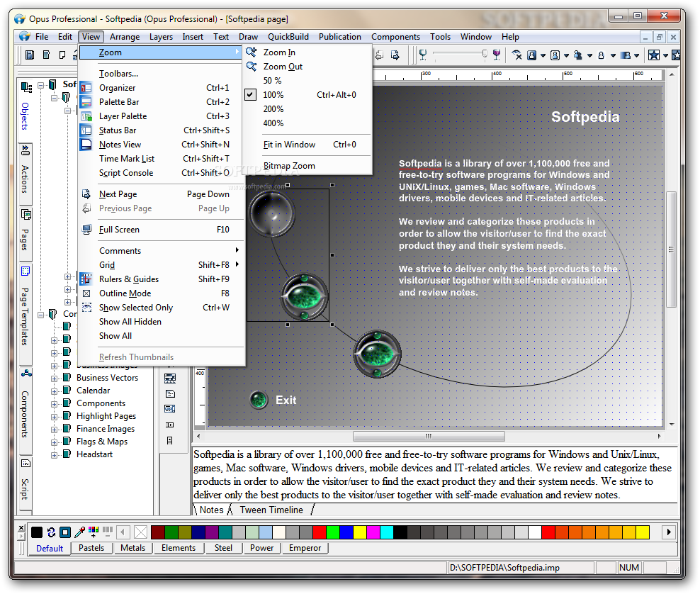Expand the Calendar tree node
The height and width of the screenshot is (594, 700).
[x=54, y=391]
